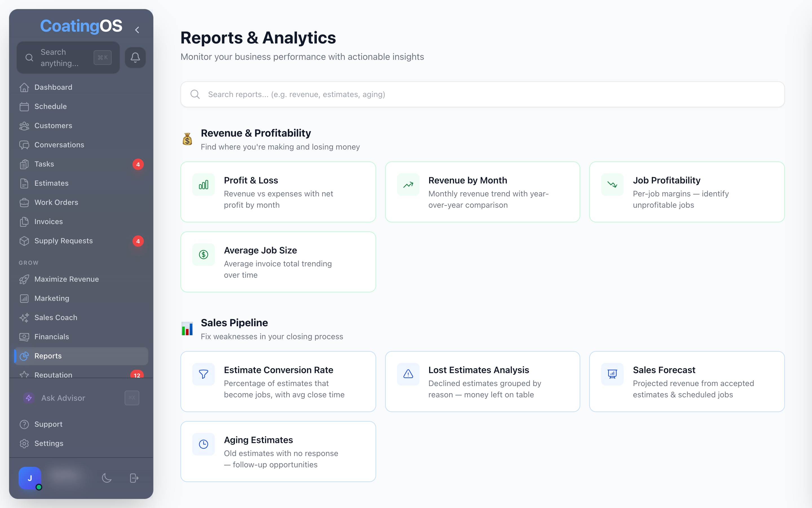The width and height of the screenshot is (812, 508).
Task: Open the Lost Estimates Analysis report
Action: pyautogui.click(x=482, y=381)
